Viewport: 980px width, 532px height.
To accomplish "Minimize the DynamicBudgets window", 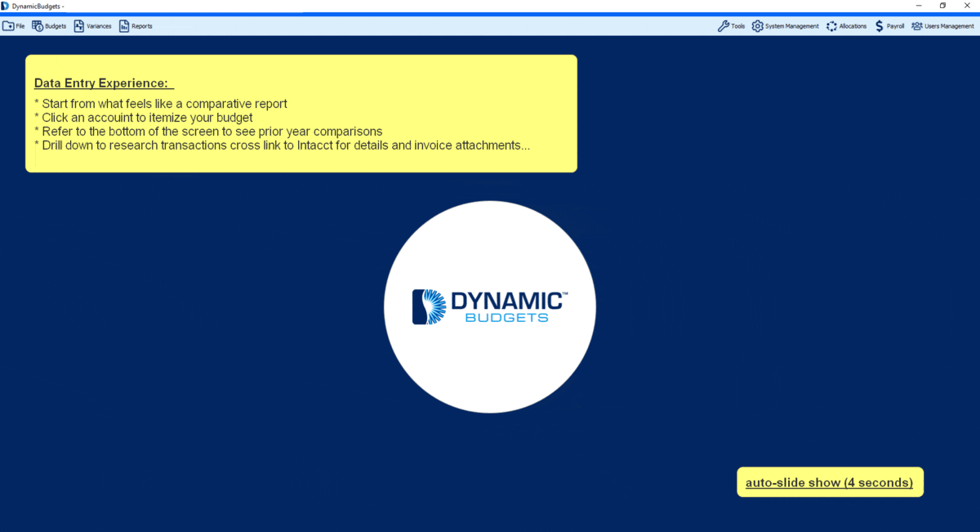I will pyautogui.click(x=919, y=6).
